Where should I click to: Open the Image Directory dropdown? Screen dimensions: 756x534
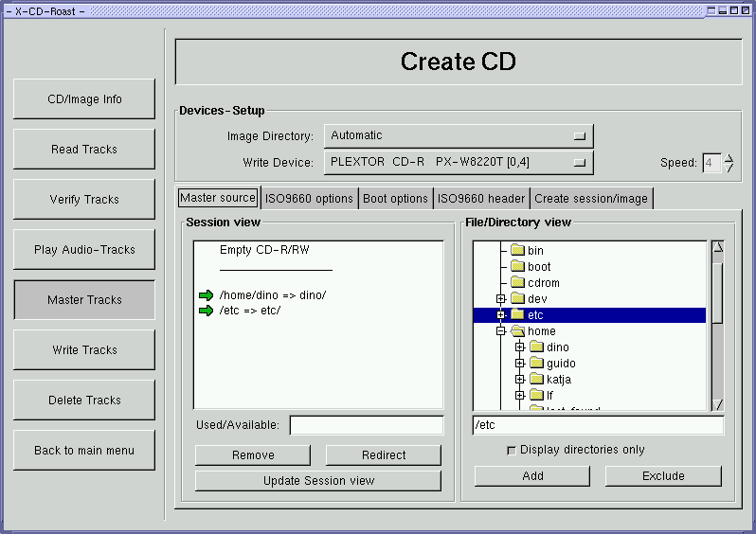pos(459,136)
